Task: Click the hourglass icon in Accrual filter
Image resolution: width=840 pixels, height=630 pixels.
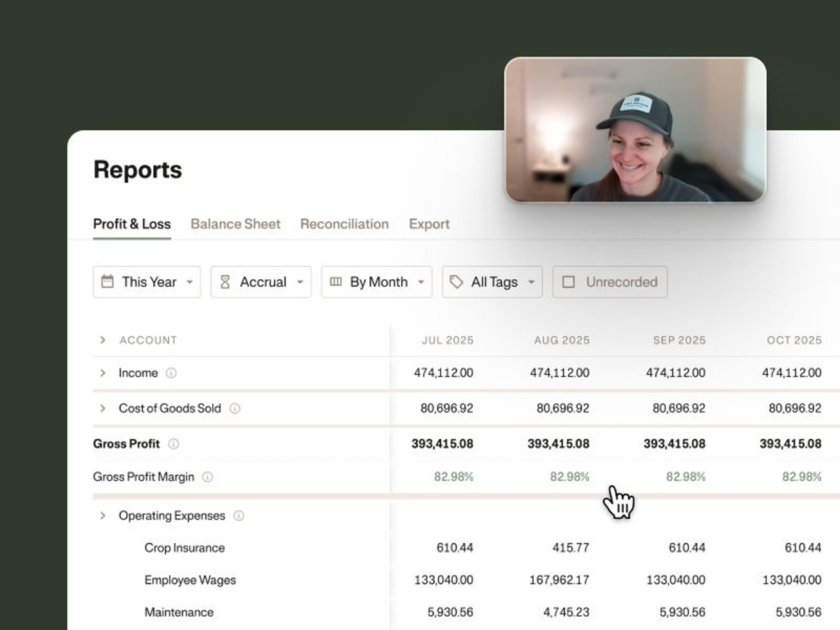Action: (x=225, y=282)
